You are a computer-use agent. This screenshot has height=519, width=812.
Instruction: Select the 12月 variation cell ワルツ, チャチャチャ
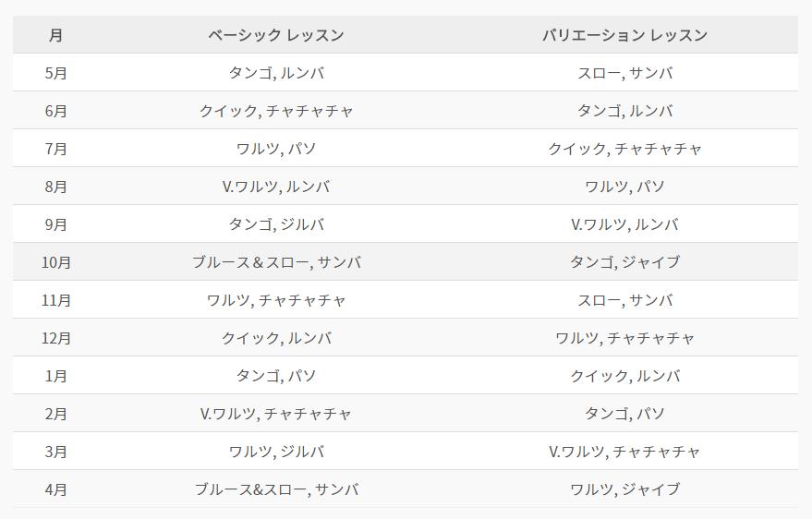[x=624, y=338]
